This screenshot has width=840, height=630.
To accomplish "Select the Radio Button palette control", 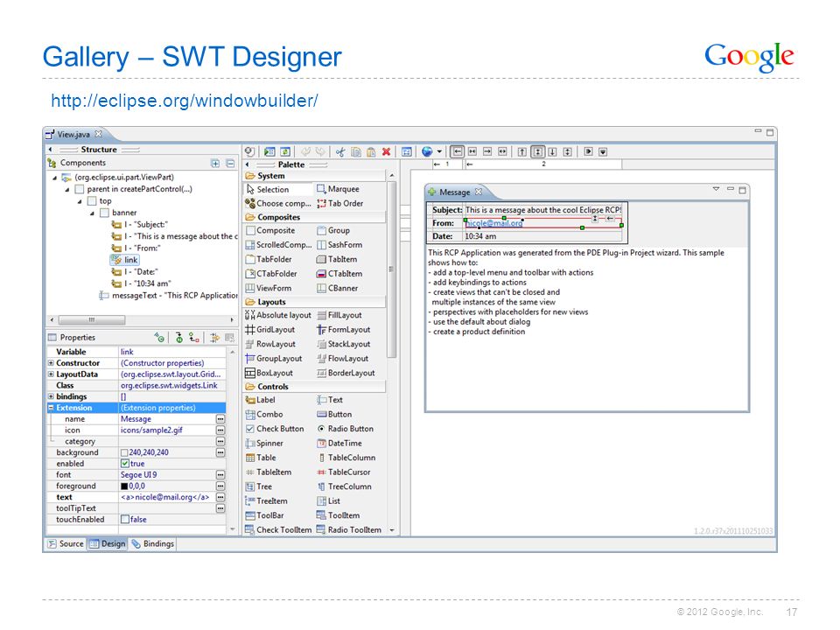I will pyautogui.click(x=345, y=429).
